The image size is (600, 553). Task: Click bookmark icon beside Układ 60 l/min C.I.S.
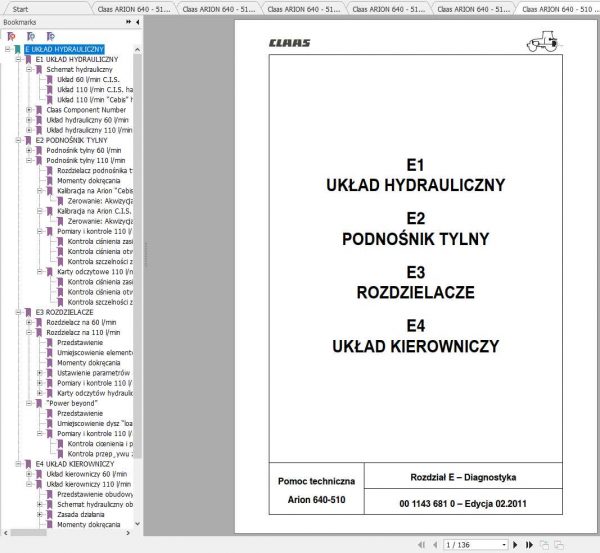pyautogui.click(x=49, y=80)
